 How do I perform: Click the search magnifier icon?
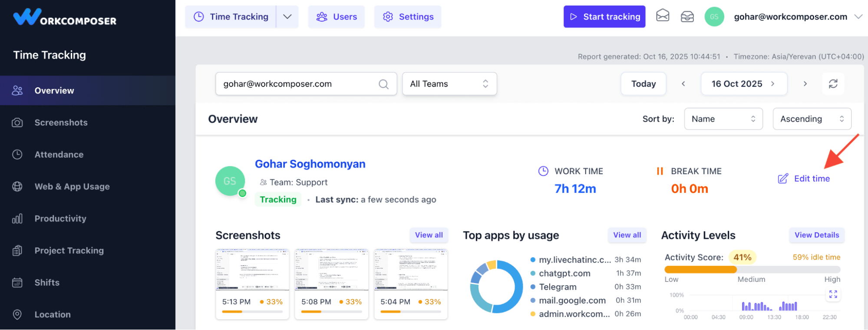click(383, 84)
